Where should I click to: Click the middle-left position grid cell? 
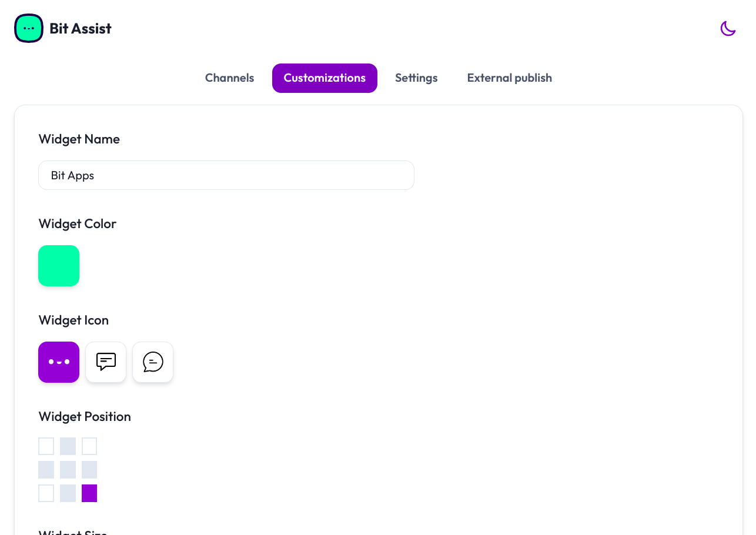[x=46, y=470]
